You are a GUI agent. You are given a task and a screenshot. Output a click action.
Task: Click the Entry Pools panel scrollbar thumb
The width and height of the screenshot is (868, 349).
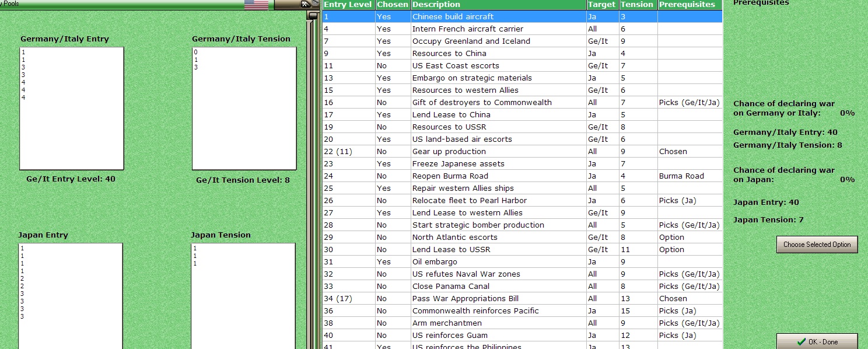pos(313,16)
